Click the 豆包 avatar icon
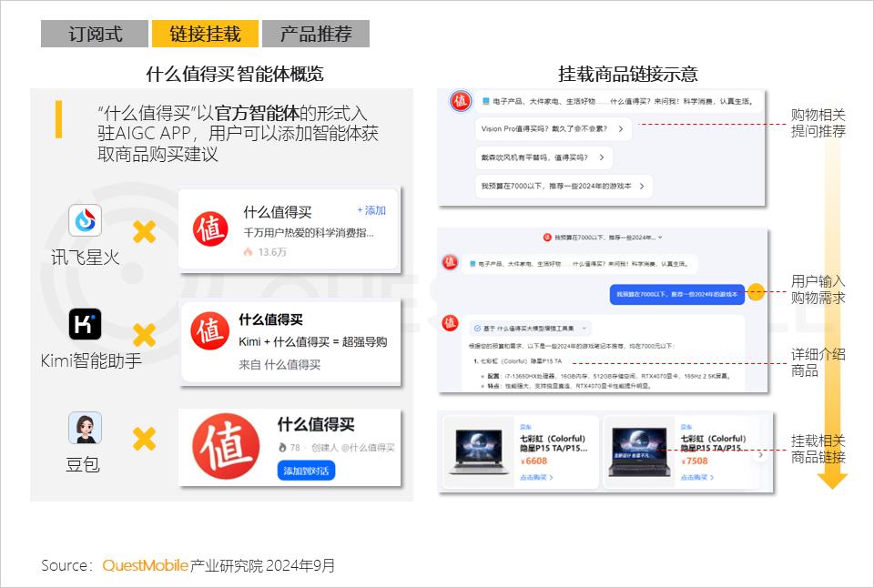 (85, 428)
